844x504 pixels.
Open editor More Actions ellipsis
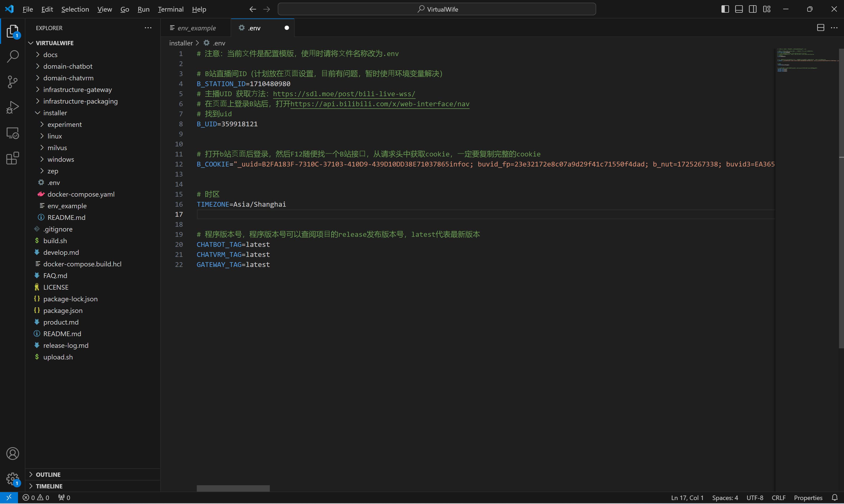coord(834,28)
